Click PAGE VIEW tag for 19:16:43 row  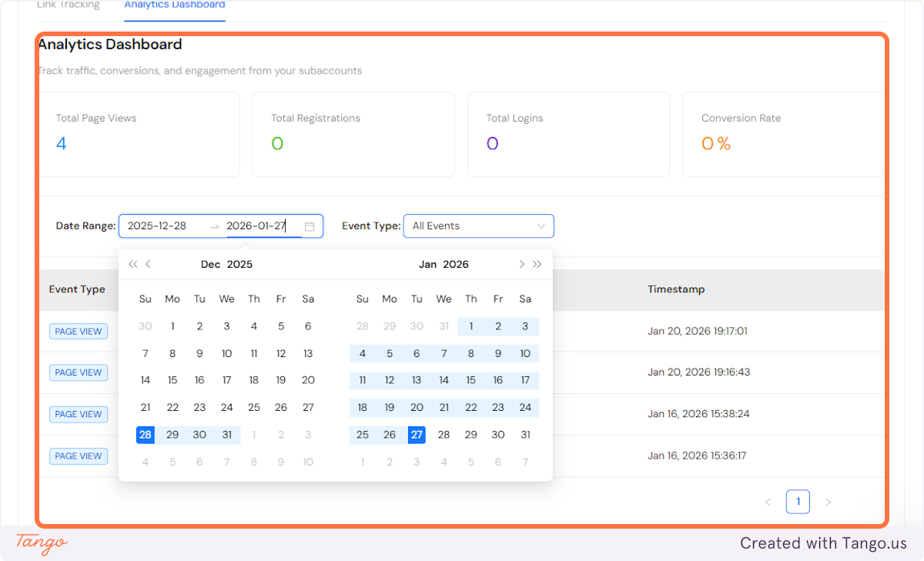79,372
